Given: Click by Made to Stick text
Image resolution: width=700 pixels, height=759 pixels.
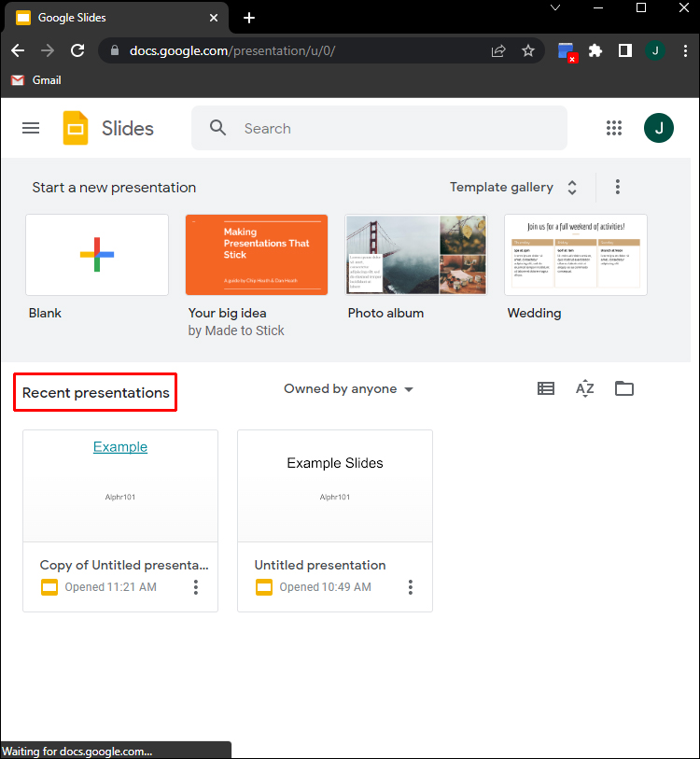Looking at the screenshot, I should 236,330.
